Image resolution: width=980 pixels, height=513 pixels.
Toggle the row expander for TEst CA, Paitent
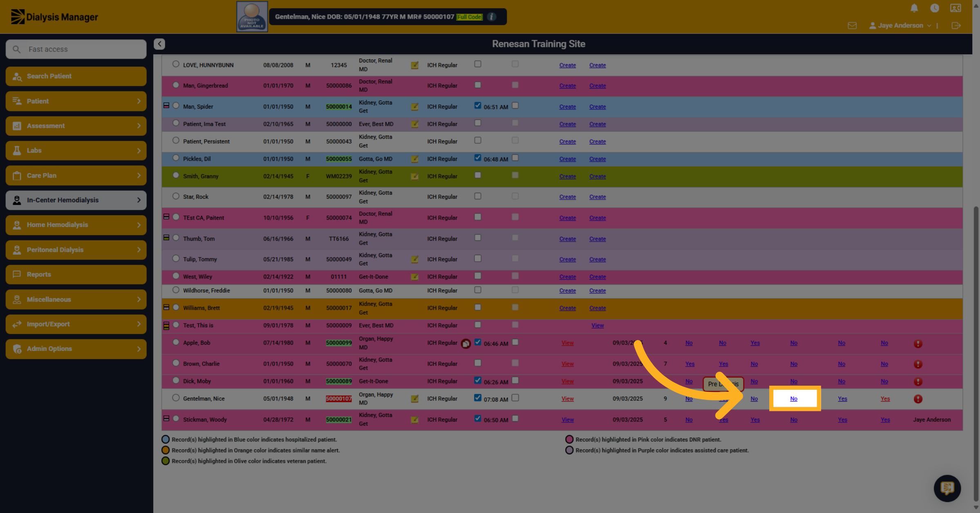pyautogui.click(x=166, y=217)
